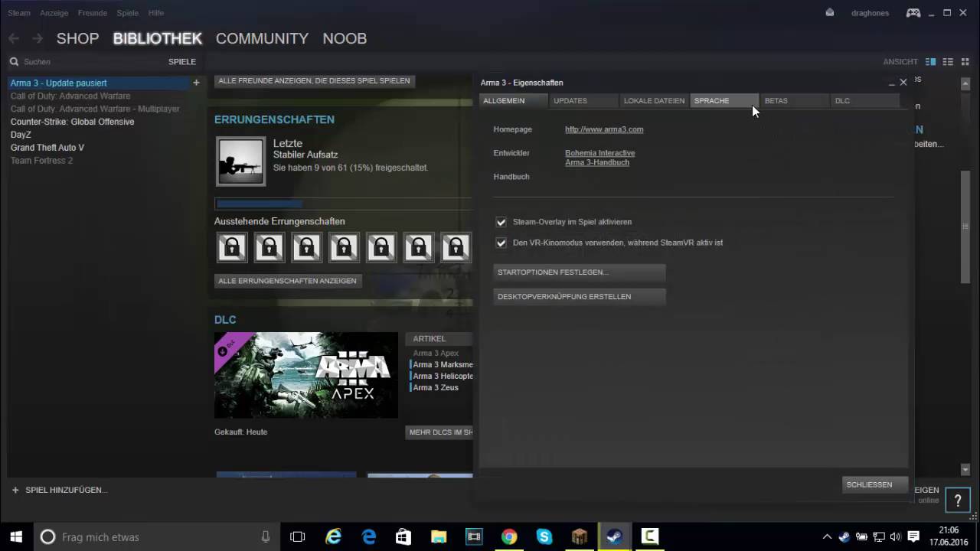Image resolution: width=980 pixels, height=551 pixels.
Task: Click the plus icon for Spiel hinzufügen
Action: [15, 490]
